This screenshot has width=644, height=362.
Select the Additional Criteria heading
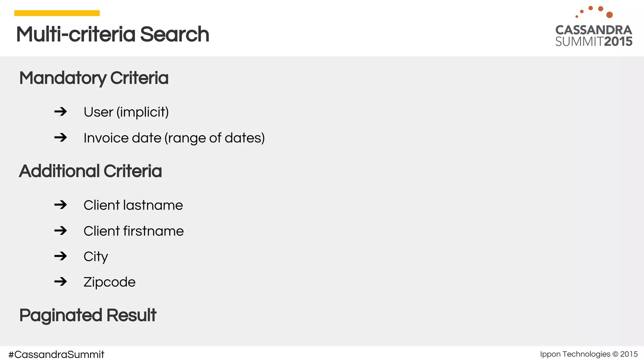point(90,171)
